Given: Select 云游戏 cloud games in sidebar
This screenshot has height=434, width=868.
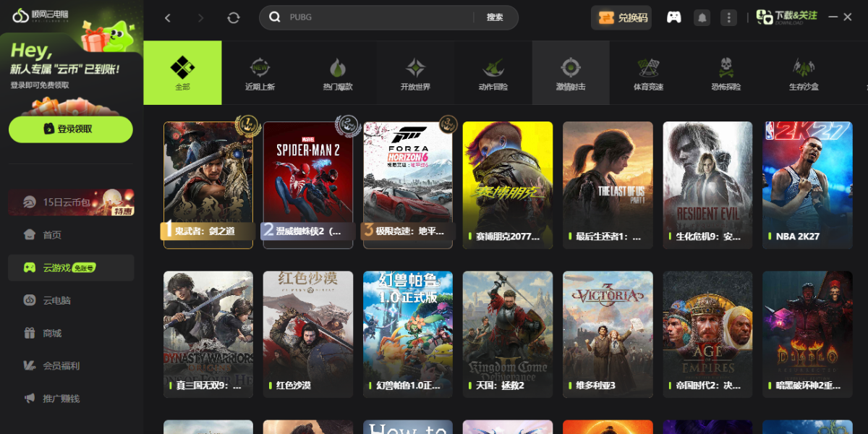Looking at the screenshot, I should click(71, 268).
